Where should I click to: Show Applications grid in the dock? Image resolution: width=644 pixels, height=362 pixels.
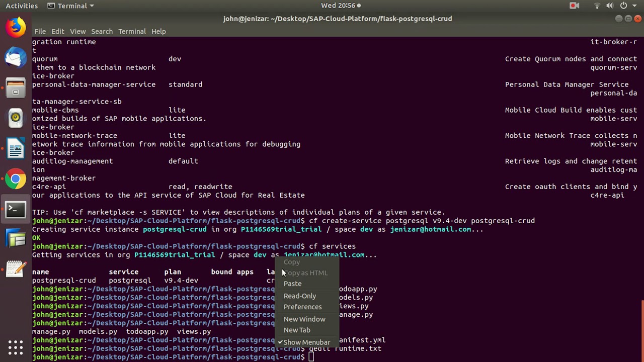(x=16, y=347)
